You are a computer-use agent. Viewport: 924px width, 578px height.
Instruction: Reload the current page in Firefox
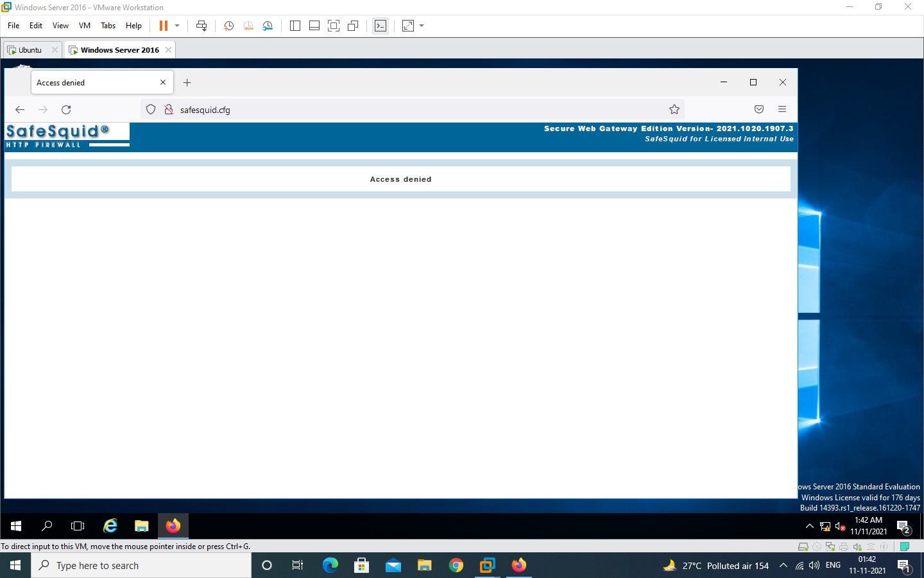[66, 110]
